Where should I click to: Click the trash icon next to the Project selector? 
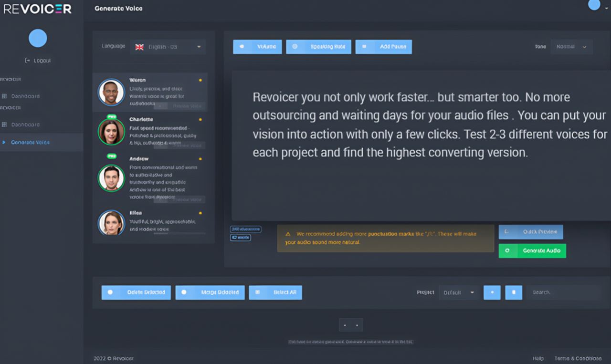pyautogui.click(x=514, y=292)
